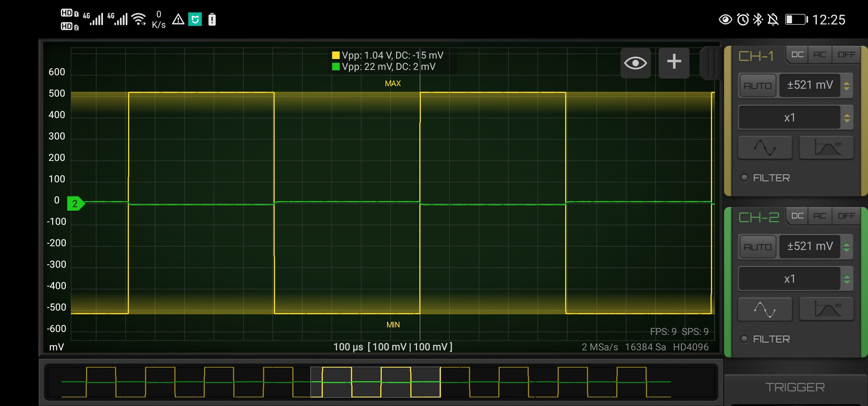
Task: Select DC coupling for CH-1
Action: (x=797, y=55)
